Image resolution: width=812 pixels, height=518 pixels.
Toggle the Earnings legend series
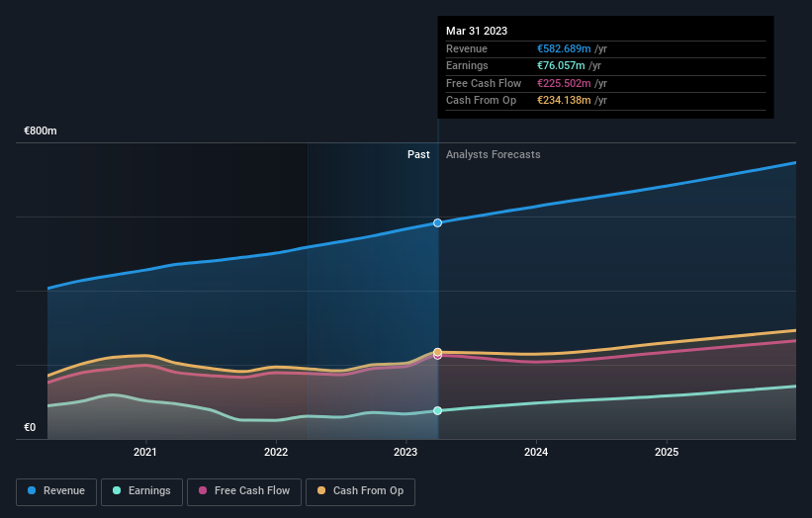point(141,491)
